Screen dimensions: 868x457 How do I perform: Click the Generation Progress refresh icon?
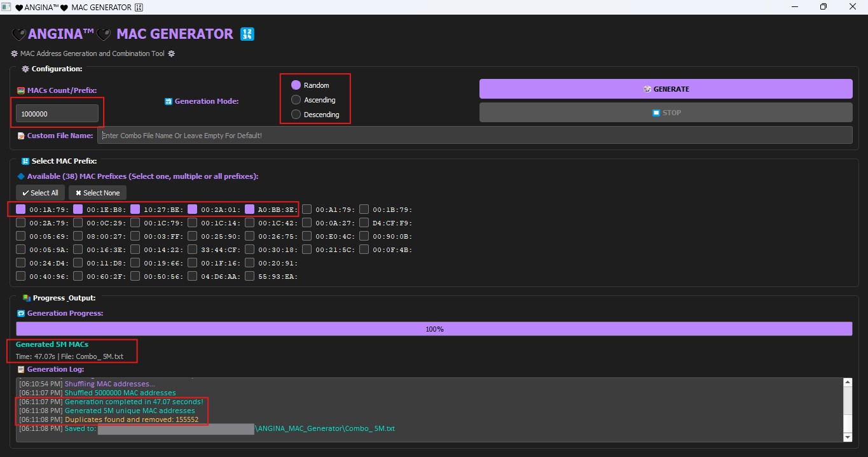pyautogui.click(x=21, y=313)
